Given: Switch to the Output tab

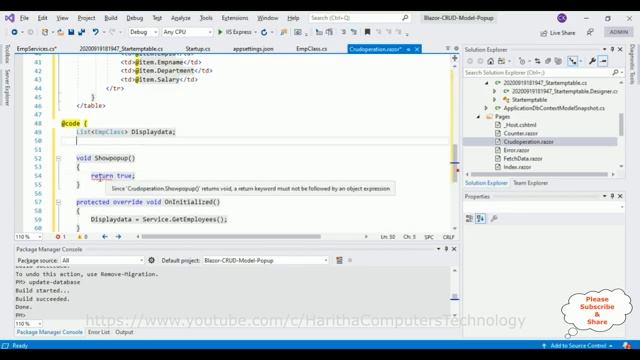Looking at the screenshot, I should point(124,332).
